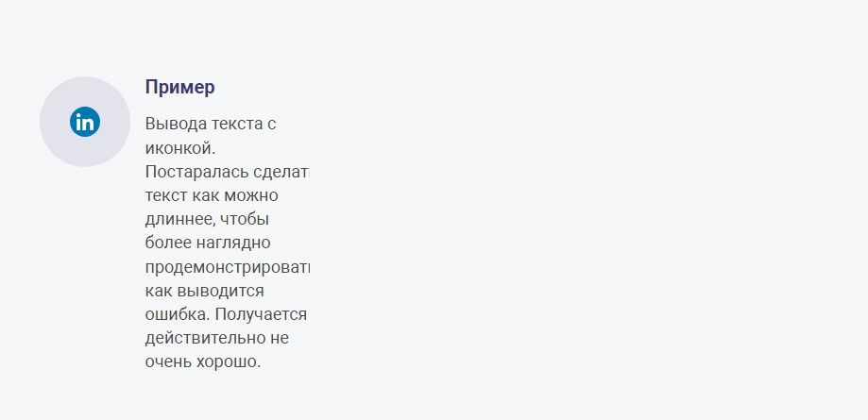This screenshot has width=868, height=420.
Task: Select the "Пример" heading
Action: pyautogui.click(x=179, y=88)
